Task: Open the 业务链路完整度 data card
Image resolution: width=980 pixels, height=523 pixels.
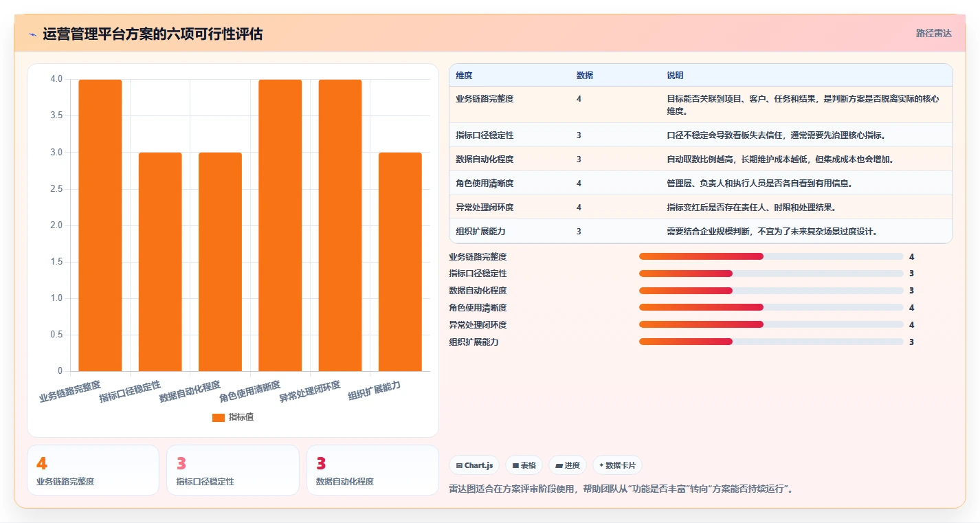Action: click(93, 470)
